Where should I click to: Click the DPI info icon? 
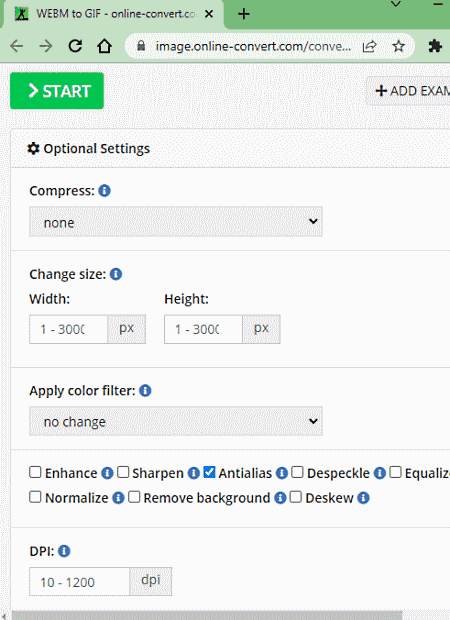tap(64, 551)
